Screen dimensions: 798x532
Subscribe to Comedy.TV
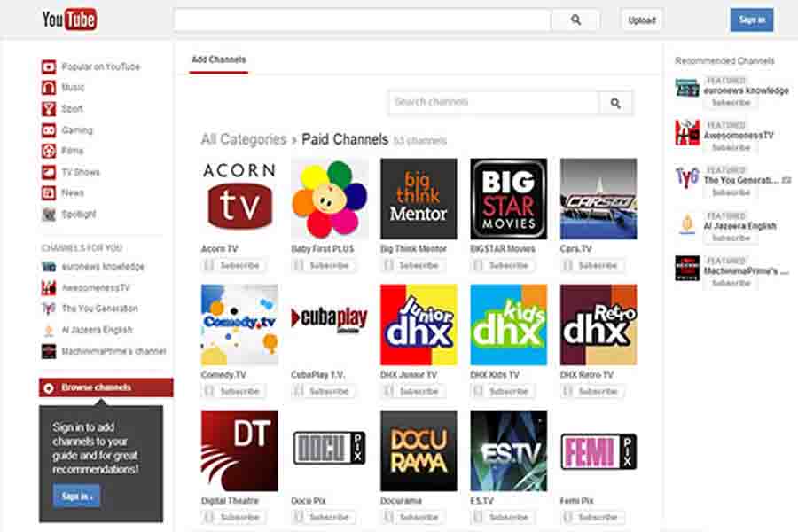point(232,392)
